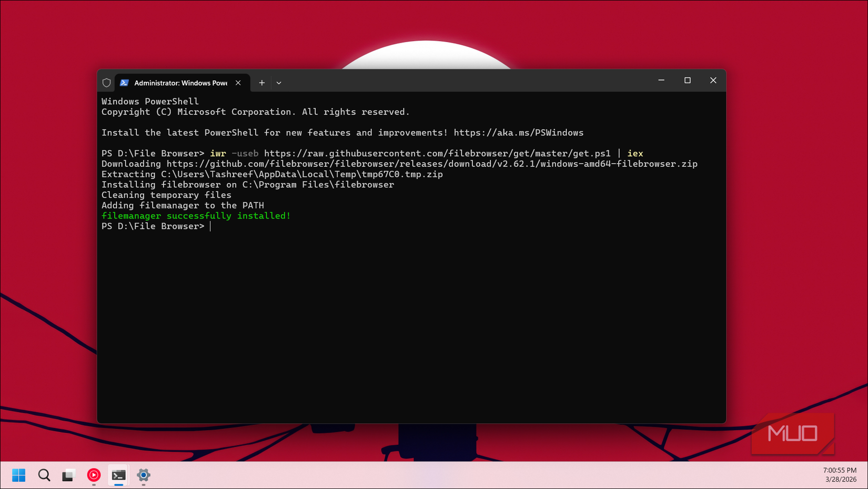Click the iex command text
This screenshot has height=489, width=868.
635,153
